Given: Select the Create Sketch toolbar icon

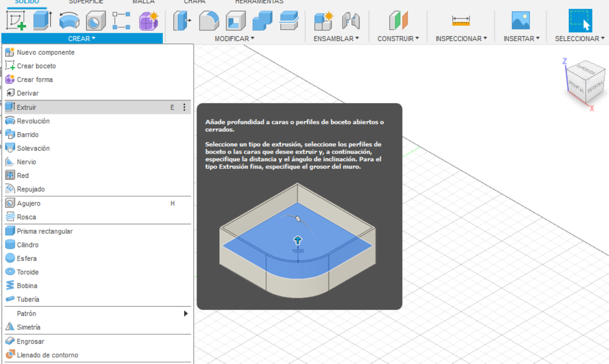Looking at the screenshot, I should 16,20.
